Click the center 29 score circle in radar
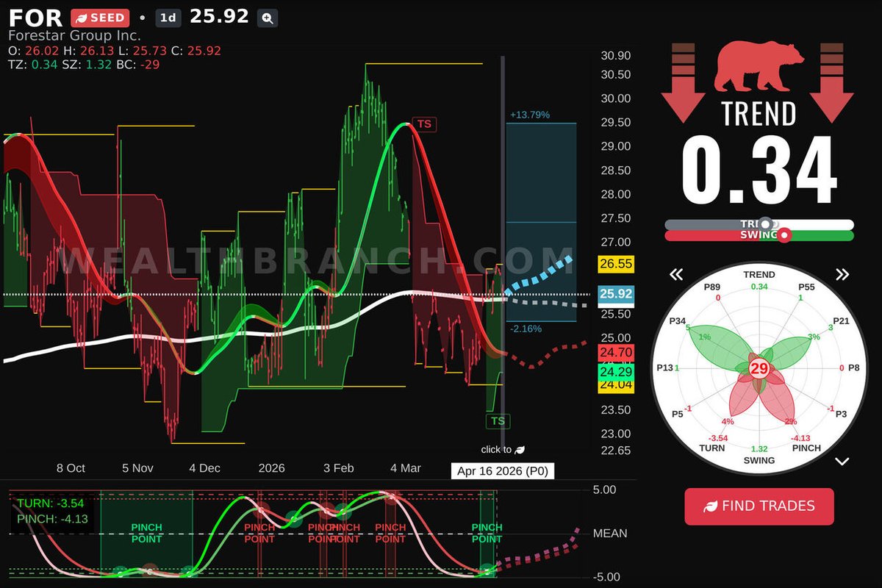882x588 pixels. [759, 368]
